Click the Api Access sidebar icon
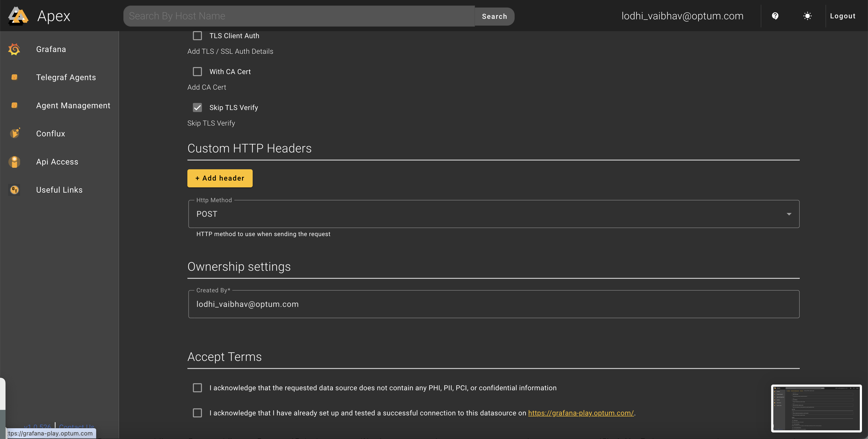 click(14, 162)
